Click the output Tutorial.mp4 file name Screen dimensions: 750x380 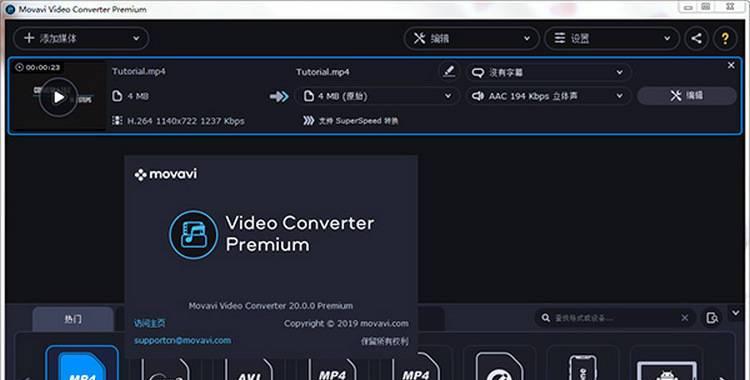322,72
